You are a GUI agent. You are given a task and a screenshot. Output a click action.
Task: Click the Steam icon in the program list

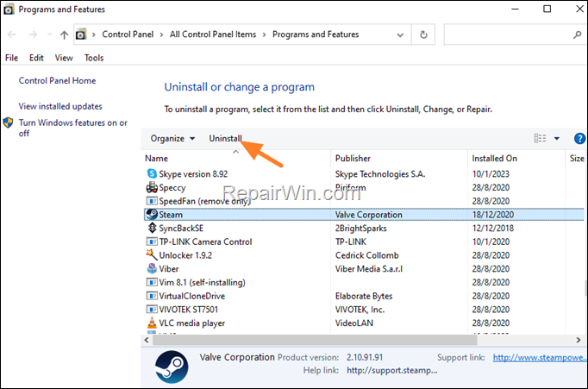click(x=152, y=214)
